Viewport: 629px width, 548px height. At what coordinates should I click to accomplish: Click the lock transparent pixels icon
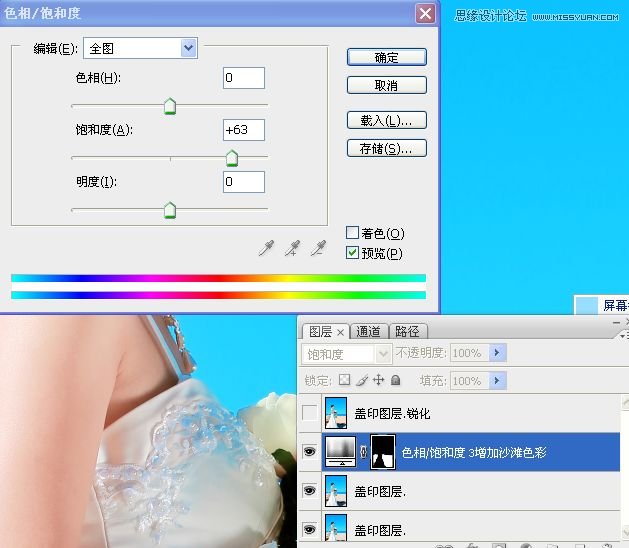click(344, 380)
